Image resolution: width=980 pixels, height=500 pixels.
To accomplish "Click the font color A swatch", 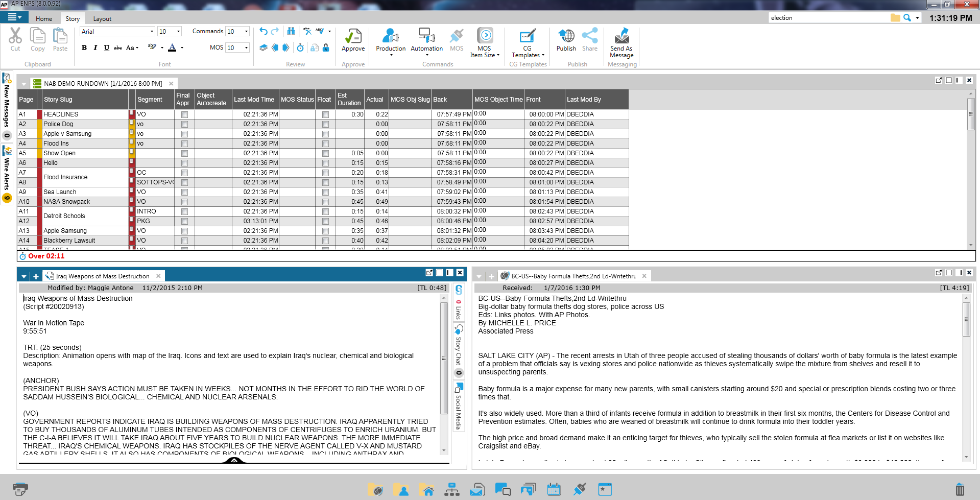I will pyautogui.click(x=172, y=47).
